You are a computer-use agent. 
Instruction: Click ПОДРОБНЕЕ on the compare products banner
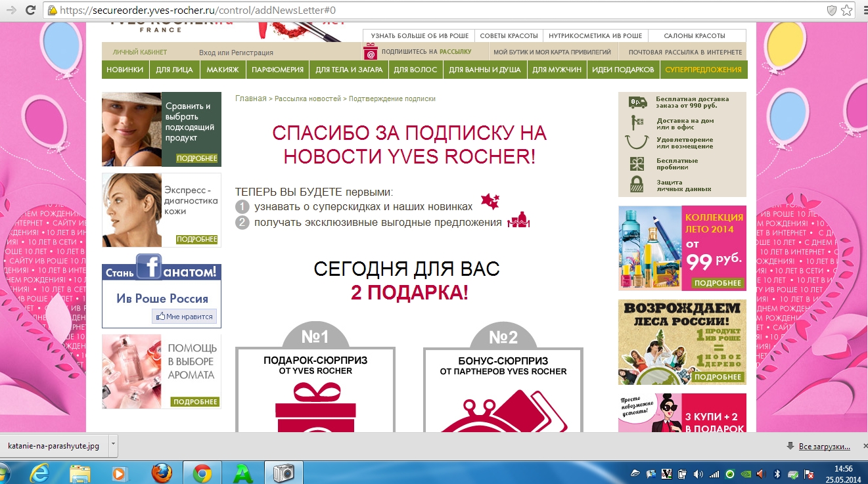(197, 158)
